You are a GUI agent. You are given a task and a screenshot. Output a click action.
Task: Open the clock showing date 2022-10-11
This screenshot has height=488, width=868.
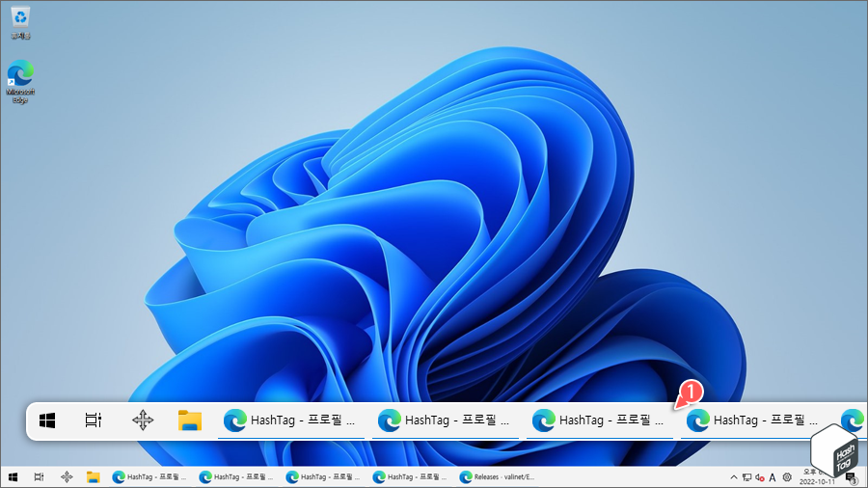(817, 477)
